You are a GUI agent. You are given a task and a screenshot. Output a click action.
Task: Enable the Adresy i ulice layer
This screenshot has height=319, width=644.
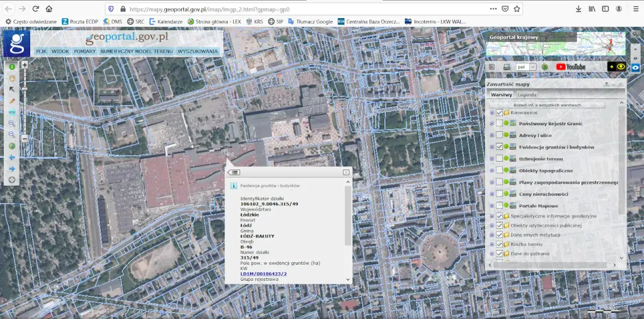[x=499, y=135]
